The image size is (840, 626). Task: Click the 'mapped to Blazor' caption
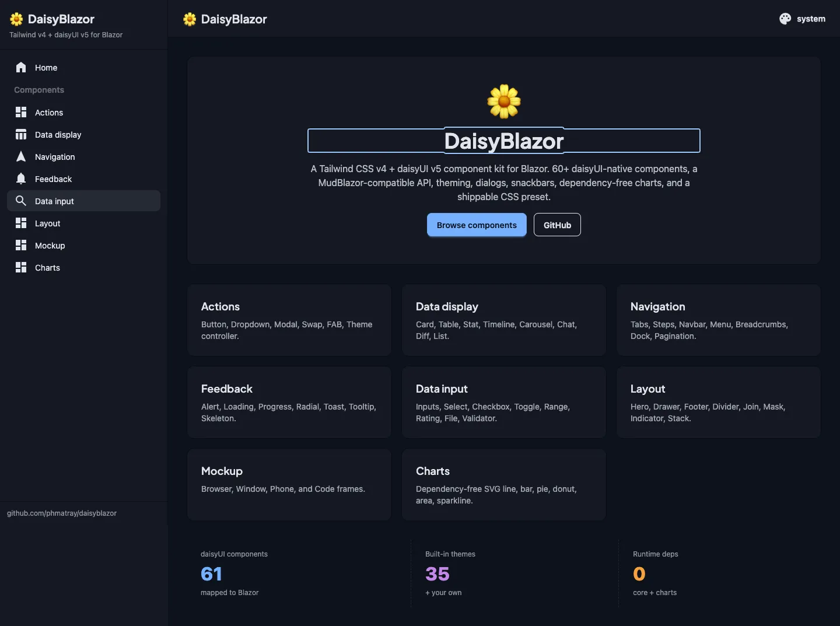point(230,593)
